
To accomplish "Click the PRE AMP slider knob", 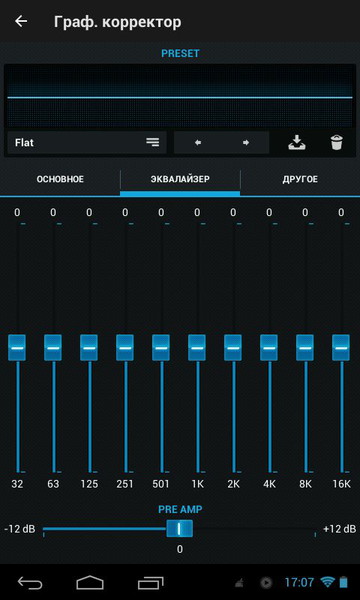I will [x=179, y=528].
